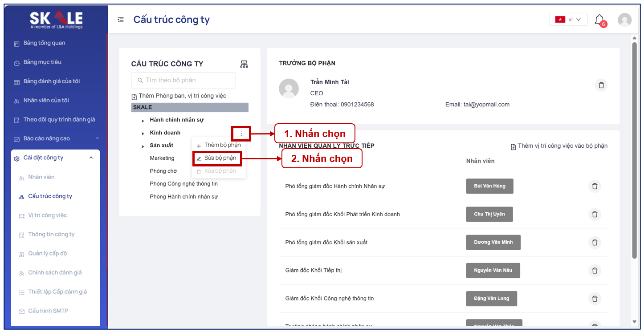Click trash icon for Bùi Văn Hùng row

(595, 186)
